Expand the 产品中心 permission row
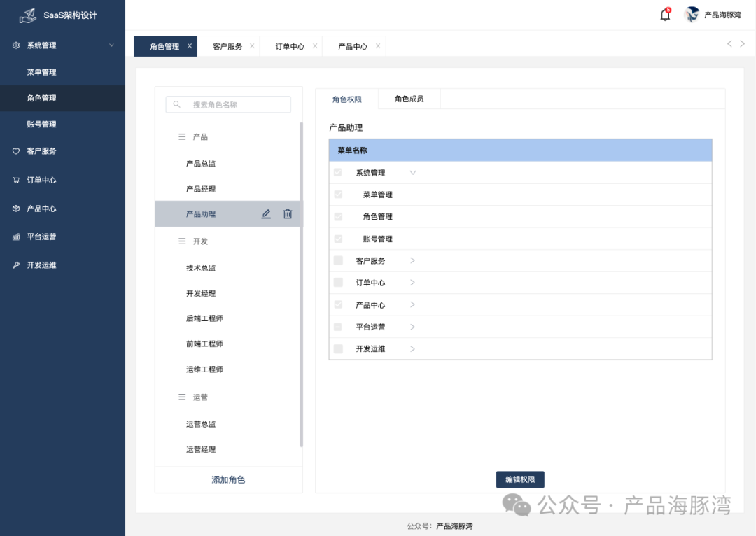The height and width of the screenshot is (536, 756). (x=412, y=304)
